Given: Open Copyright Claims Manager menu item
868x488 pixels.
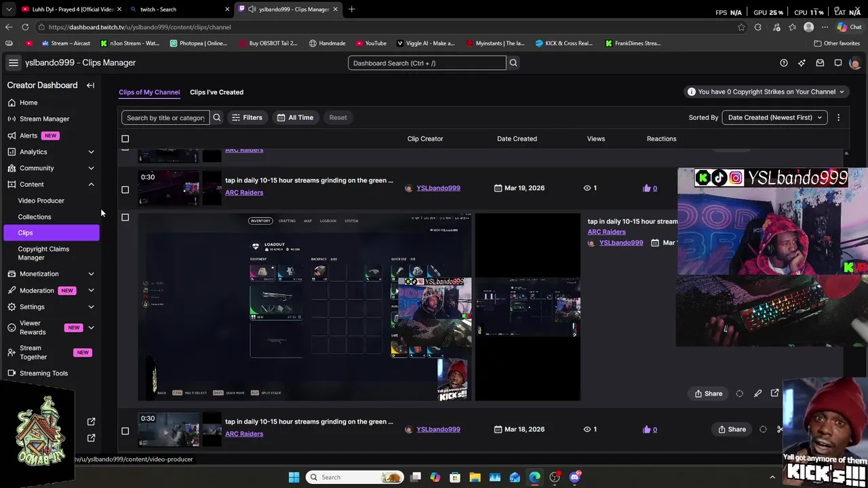Looking at the screenshot, I should click(43, 253).
